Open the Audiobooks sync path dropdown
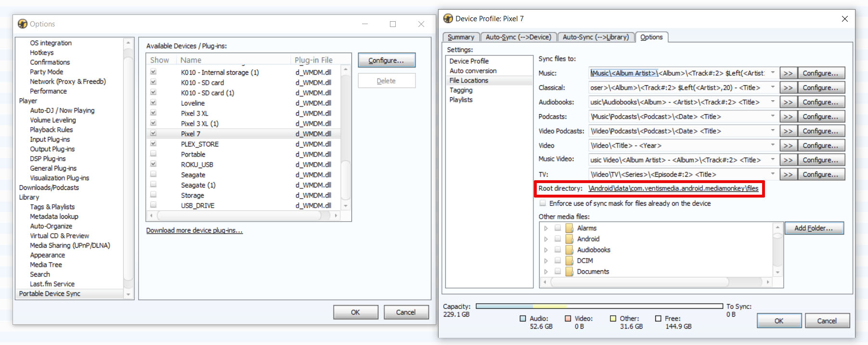Screen dimensions: 868x345 (773, 102)
